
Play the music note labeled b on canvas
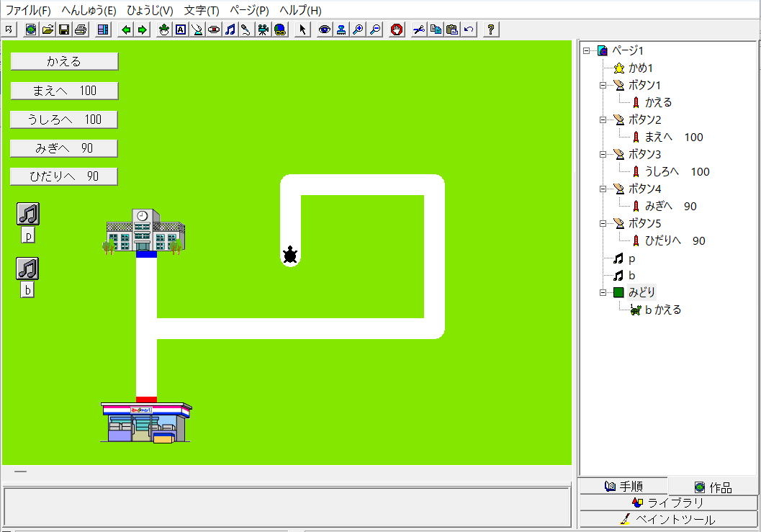[x=27, y=269]
